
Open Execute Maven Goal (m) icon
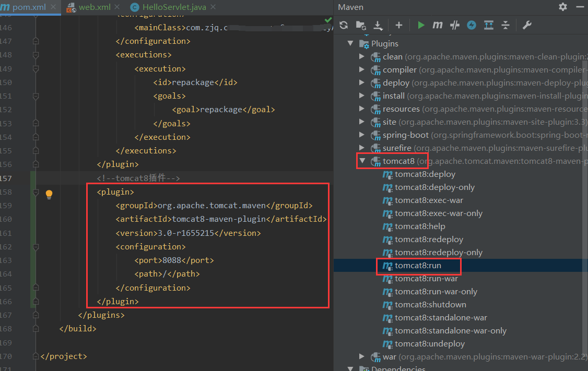[x=438, y=25]
